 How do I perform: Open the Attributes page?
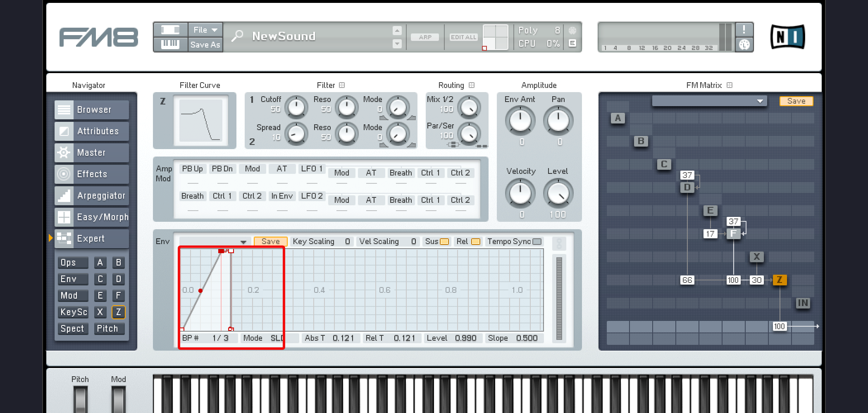click(x=92, y=131)
